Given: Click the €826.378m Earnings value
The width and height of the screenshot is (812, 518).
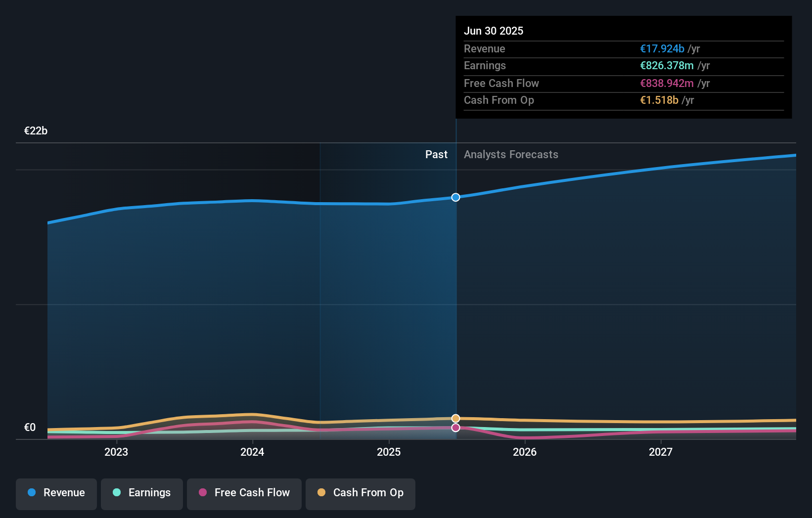Looking at the screenshot, I should tap(667, 66).
